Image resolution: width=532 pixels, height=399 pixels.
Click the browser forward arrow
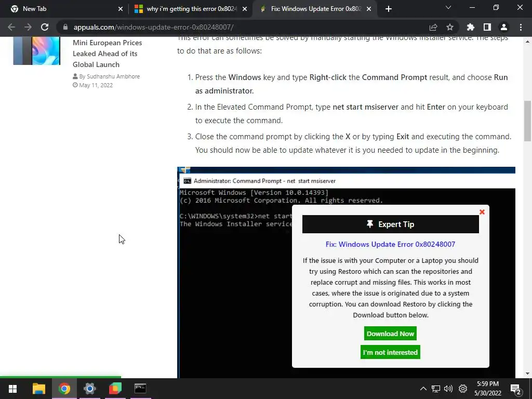(x=28, y=27)
